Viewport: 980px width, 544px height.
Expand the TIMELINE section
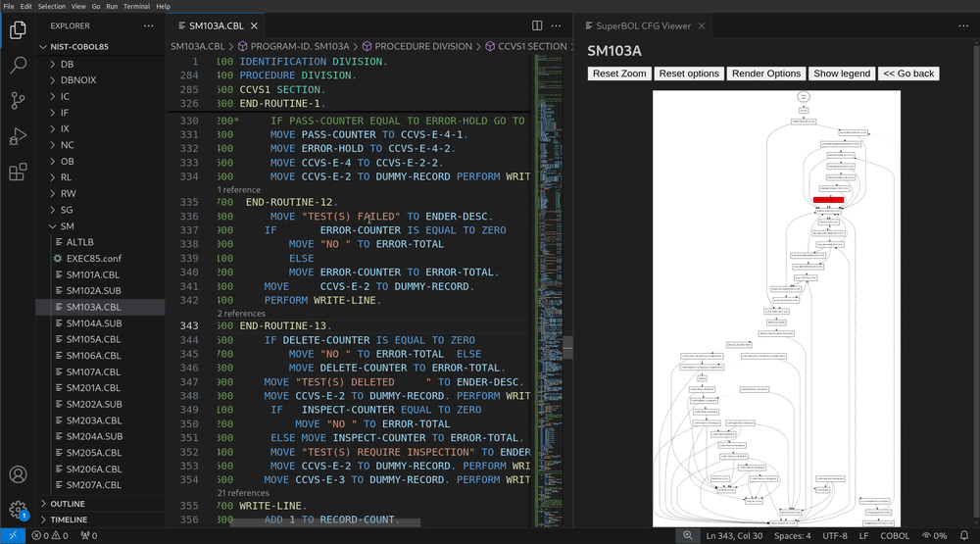tap(69, 519)
